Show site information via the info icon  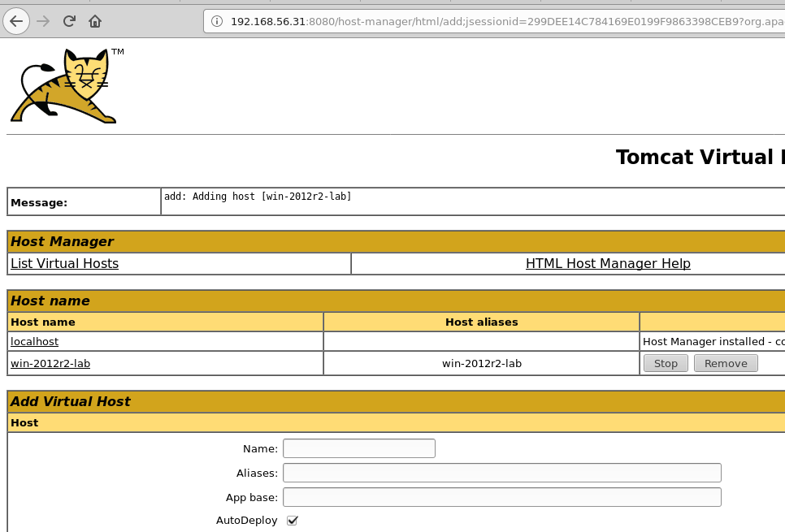coord(217,21)
